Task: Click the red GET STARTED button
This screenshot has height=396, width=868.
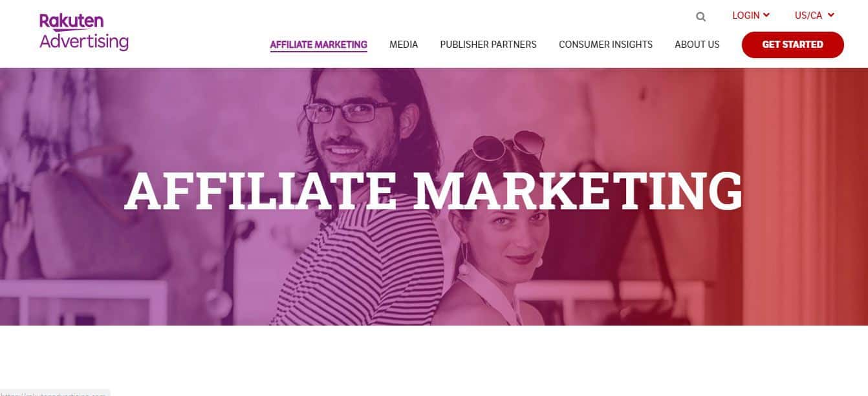Action: pyautogui.click(x=793, y=45)
